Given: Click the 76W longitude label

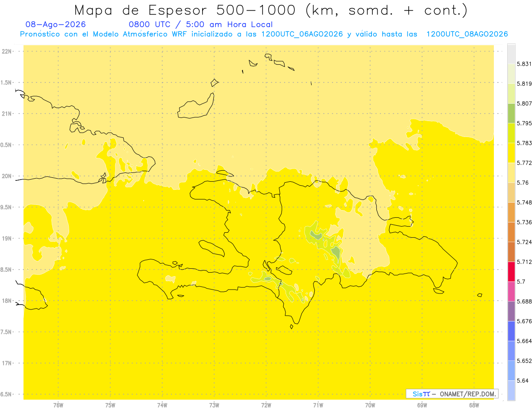Looking at the screenshot, I should click(58, 405).
